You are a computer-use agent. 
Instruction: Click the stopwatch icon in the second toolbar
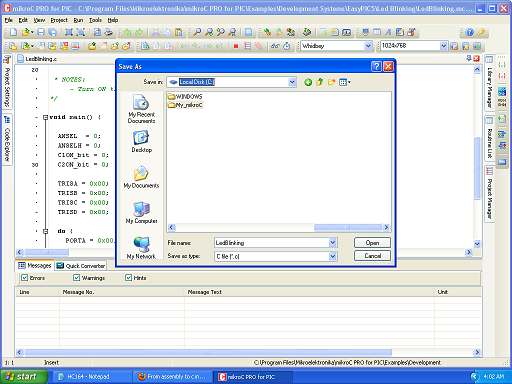point(287,46)
